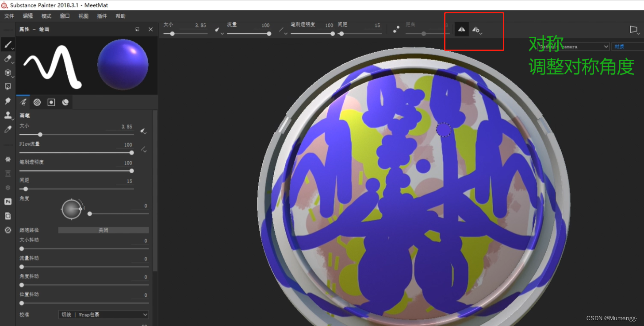Open the 模式 menu
The height and width of the screenshot is (326, 644).
click(46, 16)
